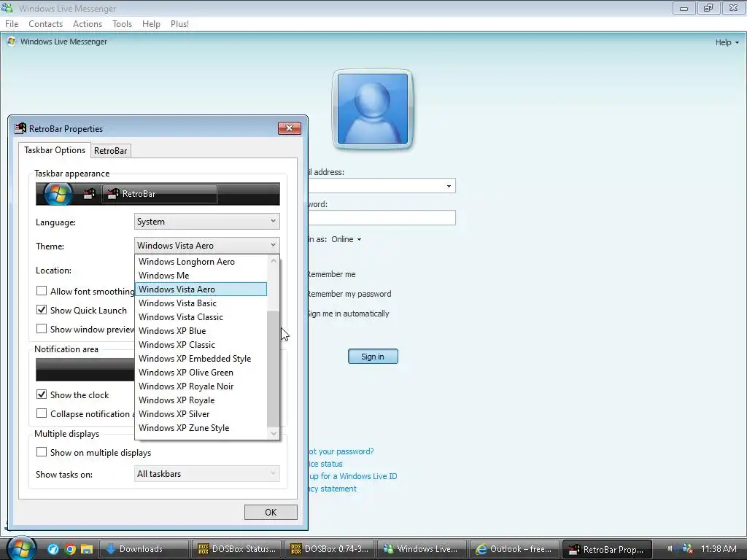The image size is (747, 560).
Task: Open the Start menu orb on taskbar
Action: click(22, 548)
